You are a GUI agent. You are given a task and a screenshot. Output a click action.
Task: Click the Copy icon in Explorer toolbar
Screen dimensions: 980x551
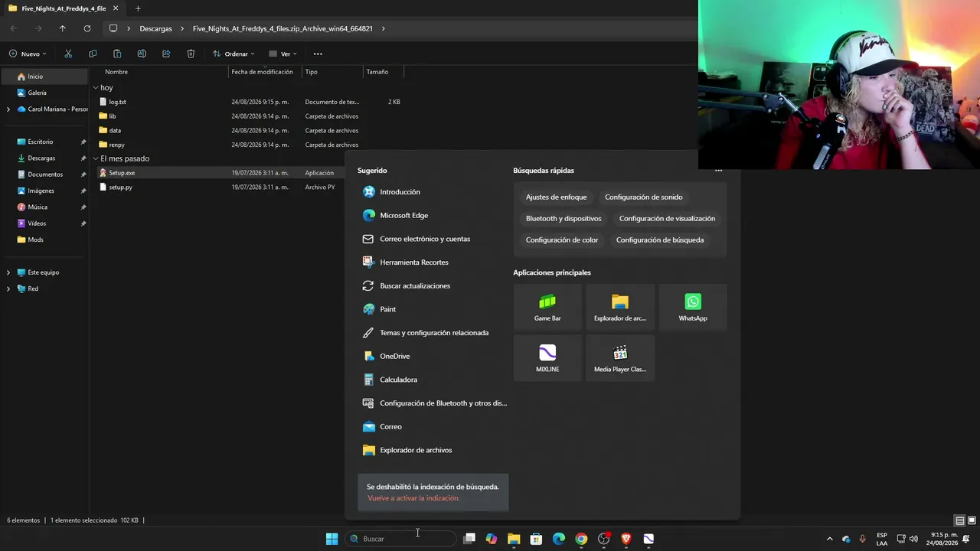pos(93,54)
